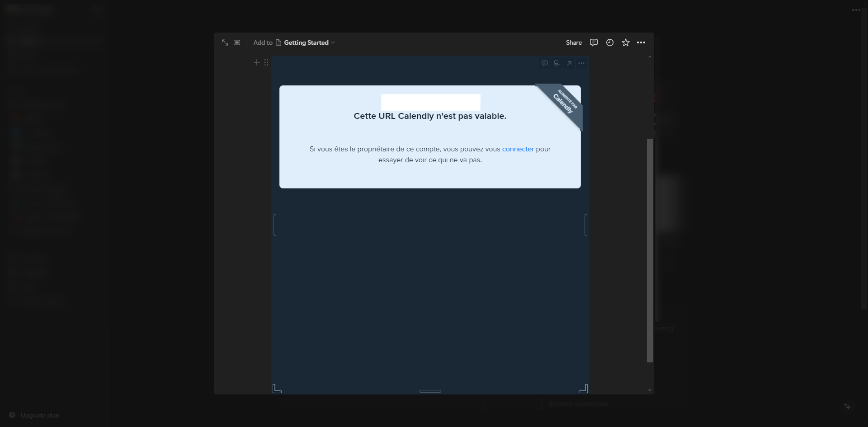The height and width of the screenshot is (427, 868).
Task: Open the embed's original link via arrow icon
Action: (x=569, y=63)
